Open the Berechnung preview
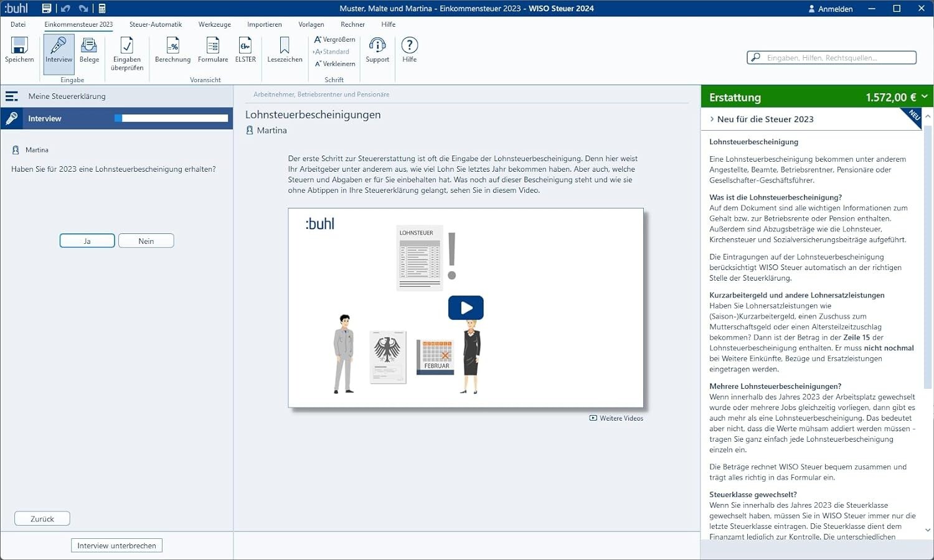934x560 pixels. click(172, 50)
